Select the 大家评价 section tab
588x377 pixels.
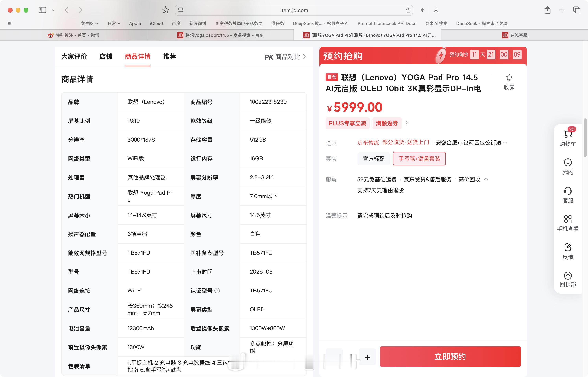point(74,57)
